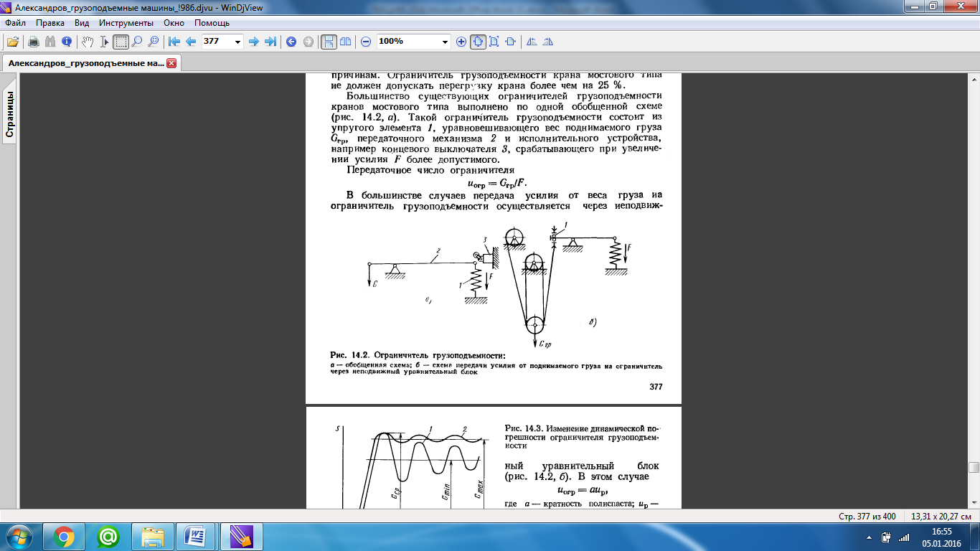Open the network signal tray icon
The height and width of the screenshot is (551, 980).
[x=904, y=537]
